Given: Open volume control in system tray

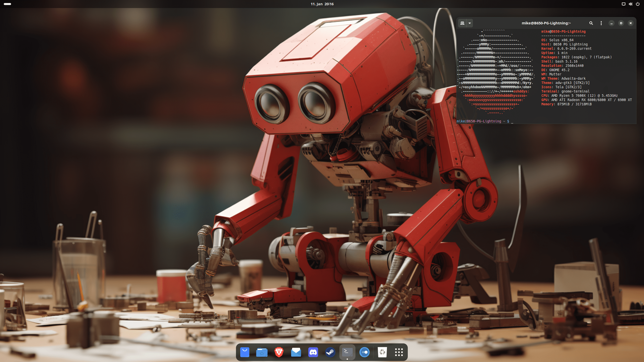Looking at the screenshot, I should pos(630,4).
